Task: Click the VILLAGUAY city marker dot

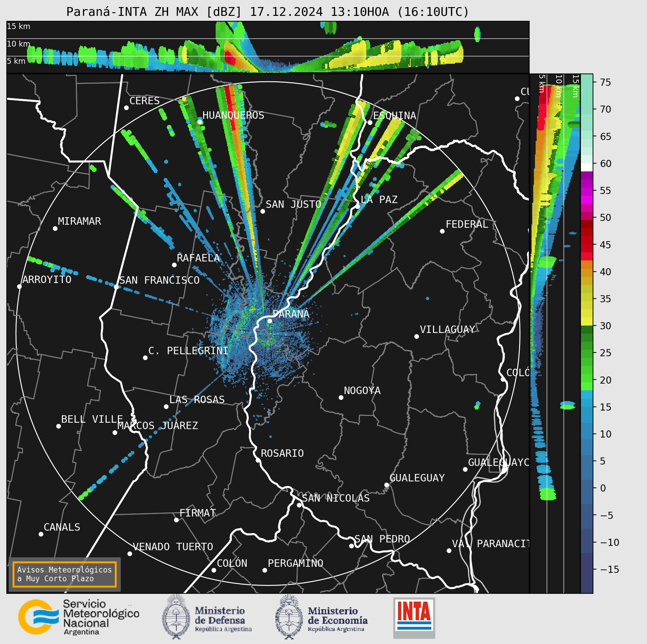Action: [416, 336]
